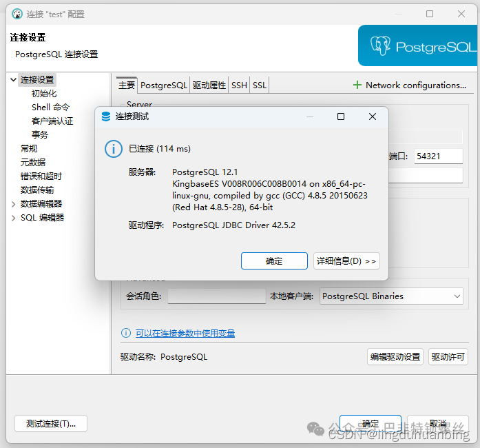Click the green plus Network configurations icon

tap(357, 85)
